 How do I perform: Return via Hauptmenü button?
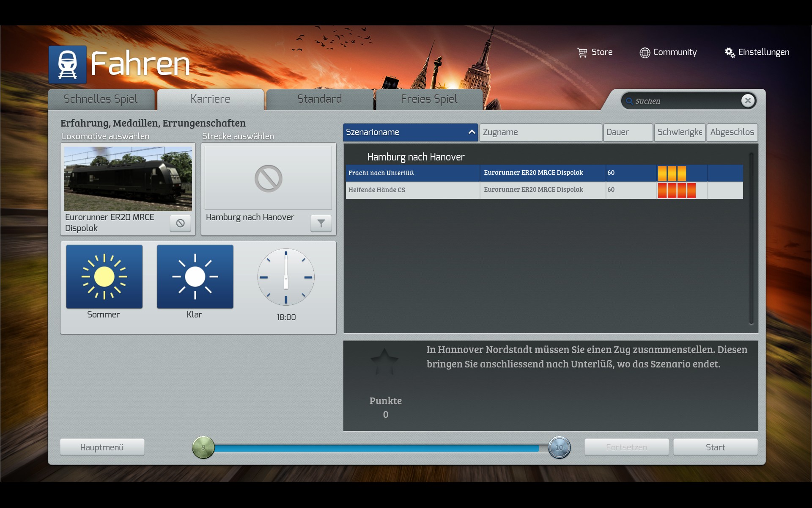[102, 447]
